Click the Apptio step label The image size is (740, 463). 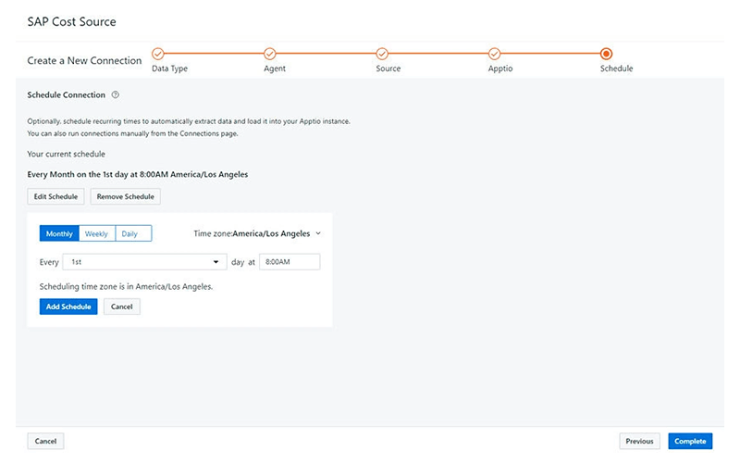500,68
